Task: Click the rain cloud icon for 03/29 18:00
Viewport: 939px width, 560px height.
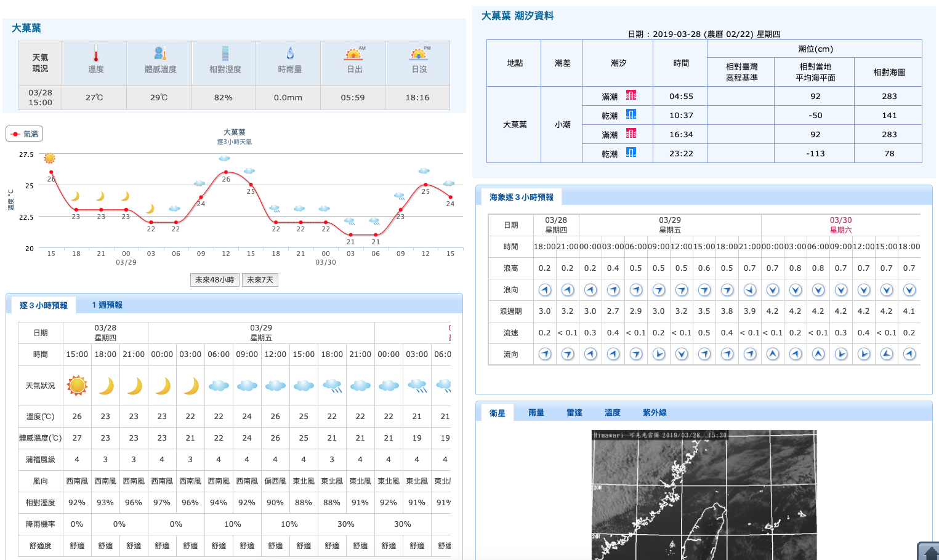Action: (x=332, y=386)
